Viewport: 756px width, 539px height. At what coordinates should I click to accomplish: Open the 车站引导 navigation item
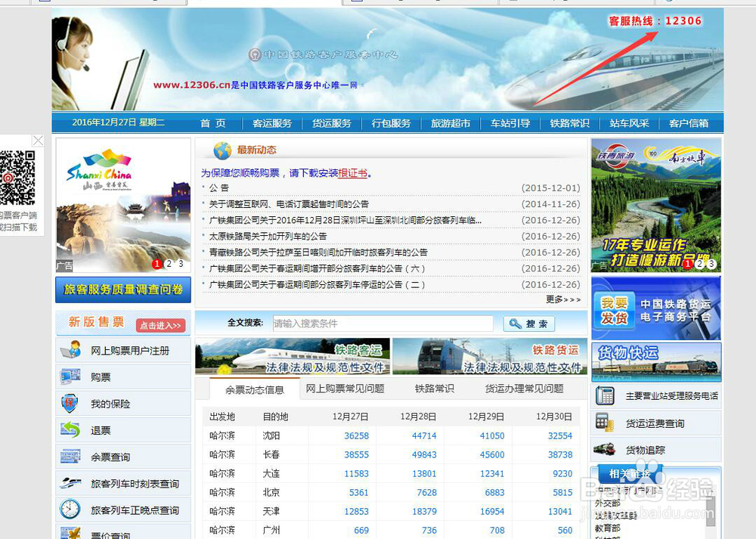510,123
